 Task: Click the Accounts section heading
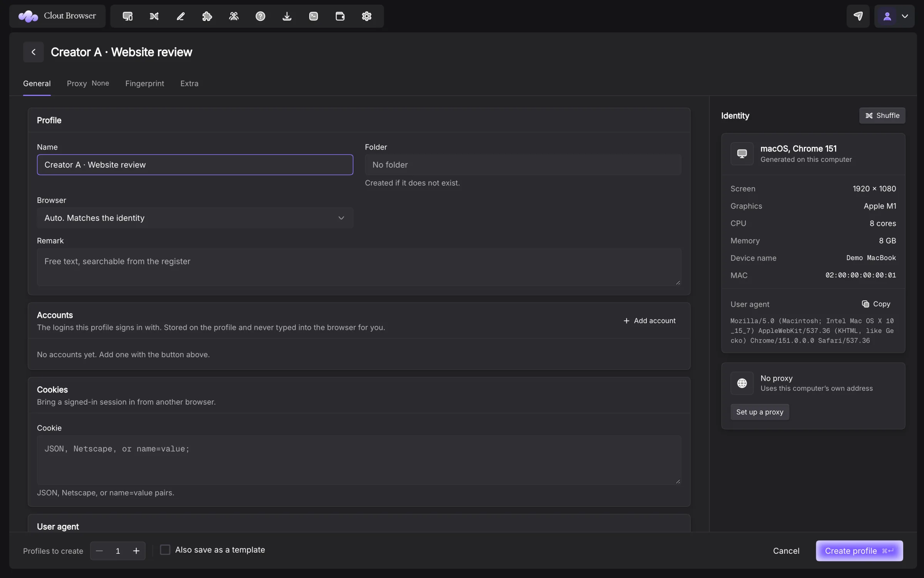(x=55, y=315)
